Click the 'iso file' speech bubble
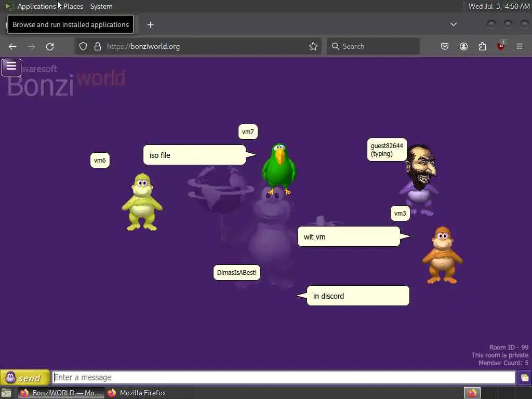The width and height of the screenshot is (532, 399). tap(194, 155)
